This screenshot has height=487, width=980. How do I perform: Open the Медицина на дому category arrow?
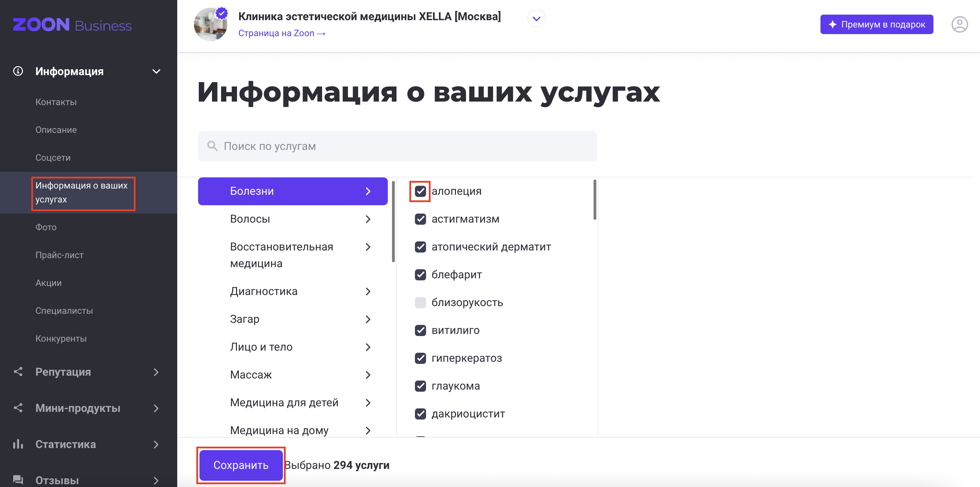pyautogui.click(x=368, y=430)
